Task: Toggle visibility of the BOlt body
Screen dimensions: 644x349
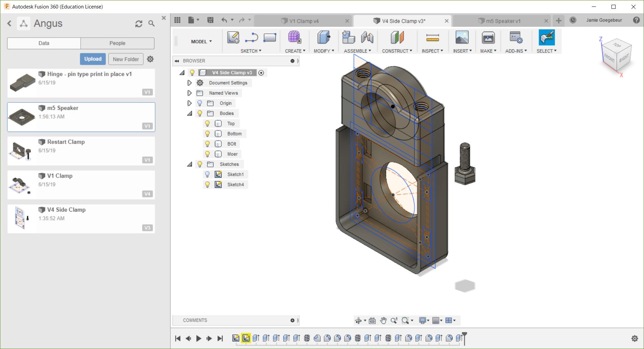Action: [207, 144]
